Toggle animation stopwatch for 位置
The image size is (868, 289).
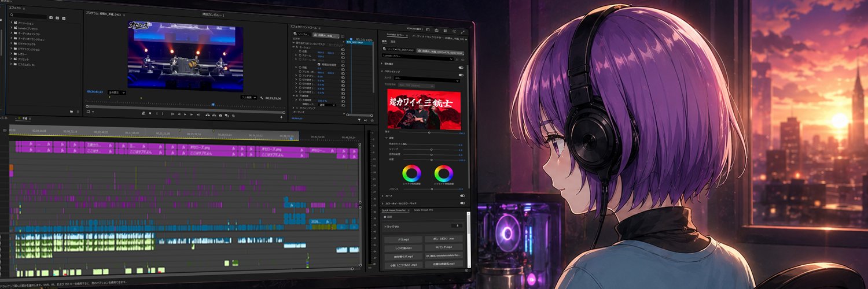[x=300, y=51]
